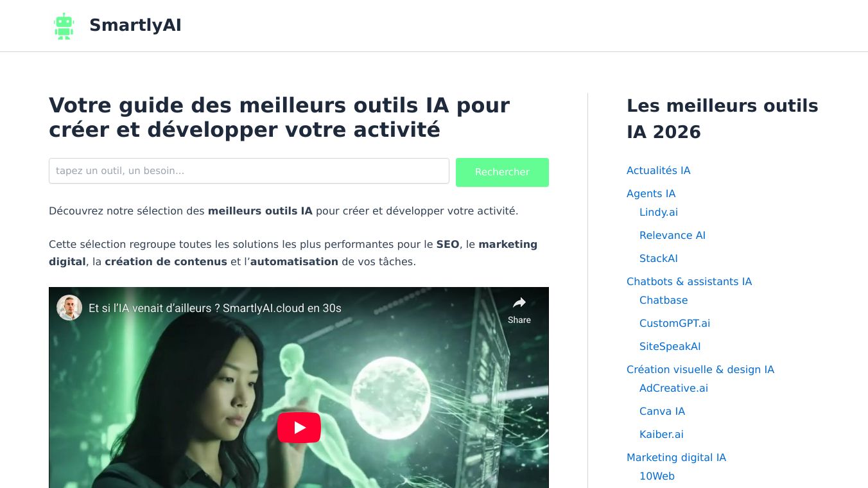Click the Share arrow icon on video
The image size is (868, 488).
pyautogui.click(x=519, y=302)
